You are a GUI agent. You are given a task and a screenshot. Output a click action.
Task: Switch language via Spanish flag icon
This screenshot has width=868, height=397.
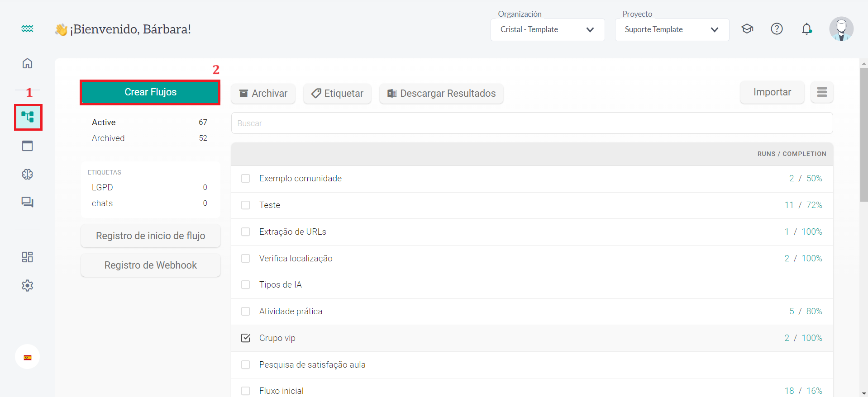coord(28,357)
